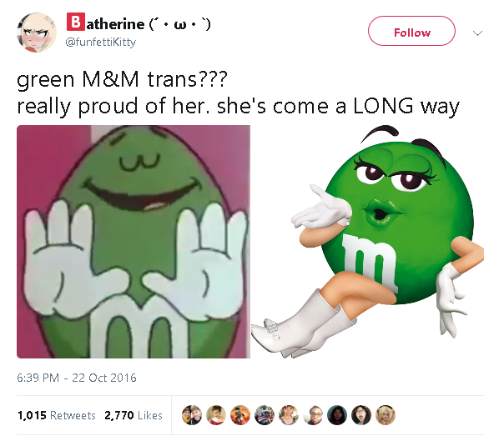
Task: Click the Follow button
Action: (x=411, y=31)
